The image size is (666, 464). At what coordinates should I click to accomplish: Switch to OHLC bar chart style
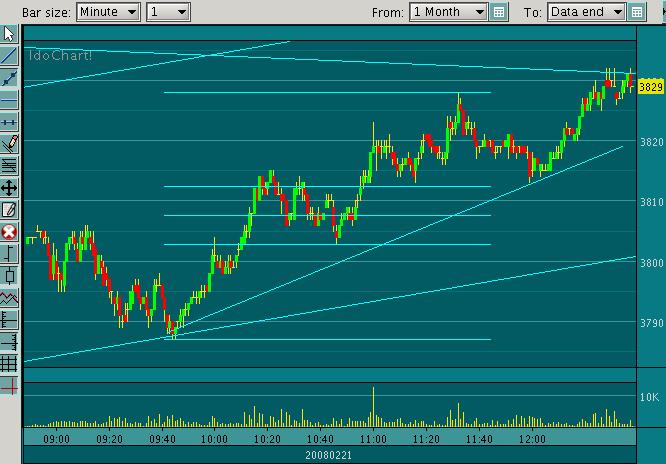click(9, 254)
